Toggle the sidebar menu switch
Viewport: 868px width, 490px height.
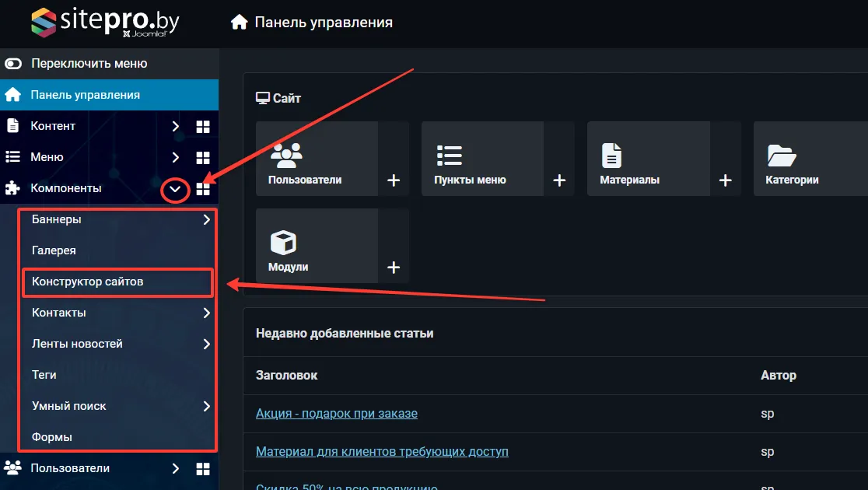coord(13,64)
